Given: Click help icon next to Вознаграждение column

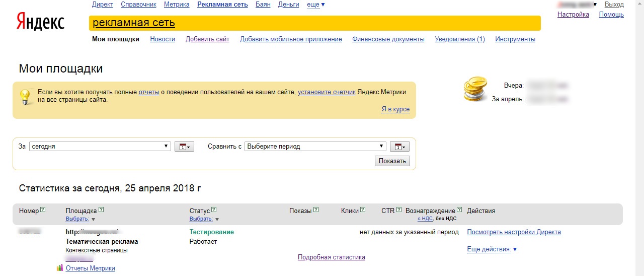Looking at the screenshot, I should pos(459,210).
